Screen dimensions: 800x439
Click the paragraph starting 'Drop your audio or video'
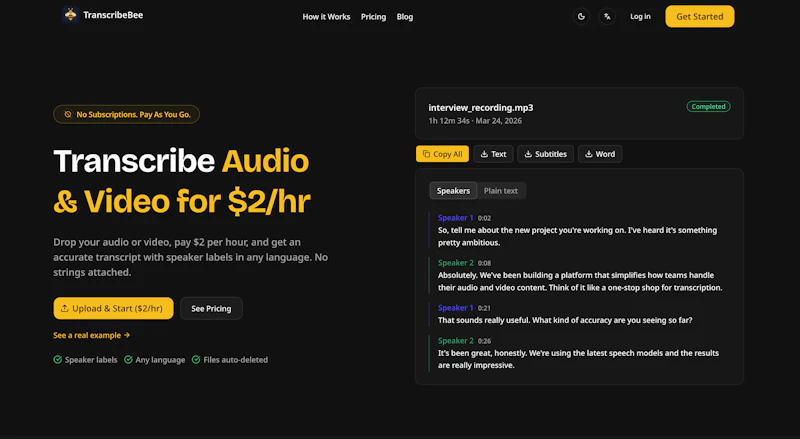point(190,257)
